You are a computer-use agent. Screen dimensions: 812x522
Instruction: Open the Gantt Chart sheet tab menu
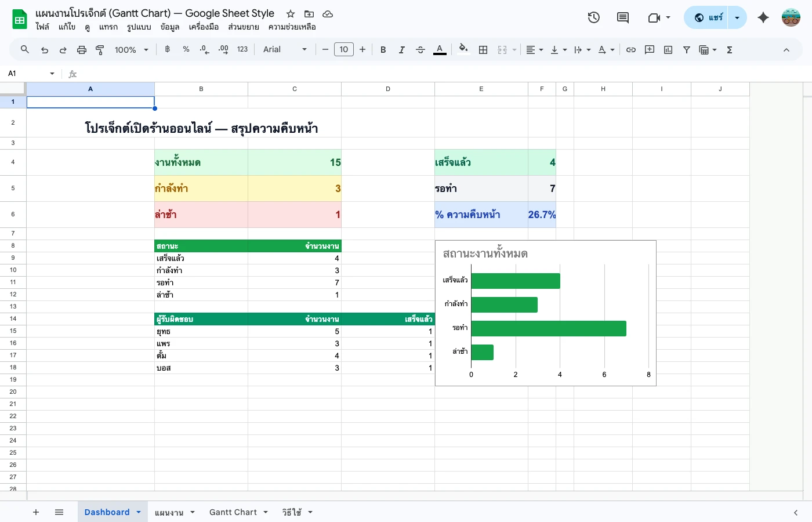coord(266,512)
